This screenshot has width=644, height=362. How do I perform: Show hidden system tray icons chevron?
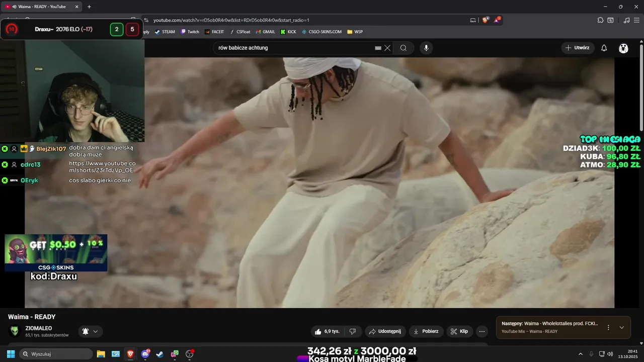coord(581,354)
